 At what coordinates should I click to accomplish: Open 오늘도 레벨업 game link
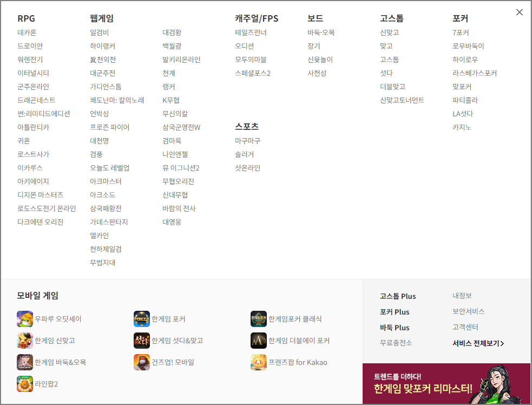109,168
